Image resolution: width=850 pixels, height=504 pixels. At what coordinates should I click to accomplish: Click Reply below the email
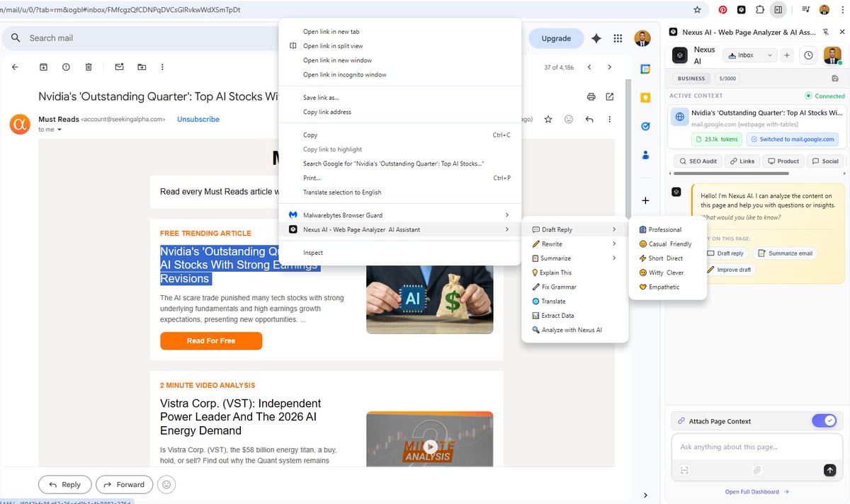point(64,485)
